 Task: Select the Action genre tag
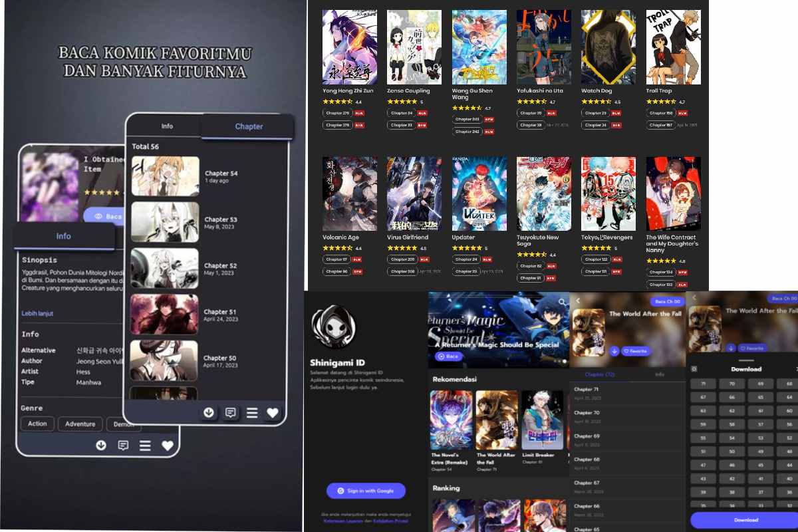click(37, 424)
